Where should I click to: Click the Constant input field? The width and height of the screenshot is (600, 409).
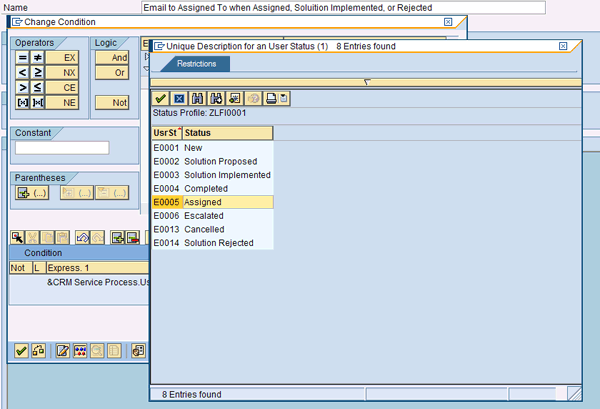click(x=62, y=148)
